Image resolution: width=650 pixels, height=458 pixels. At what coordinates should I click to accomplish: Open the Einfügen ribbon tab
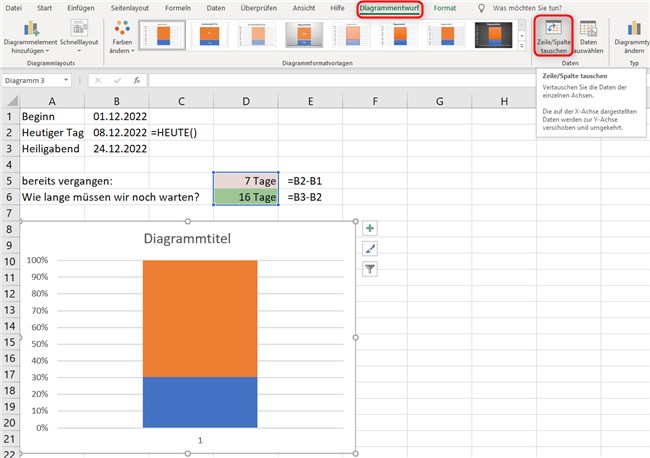(x=81, y=8)
